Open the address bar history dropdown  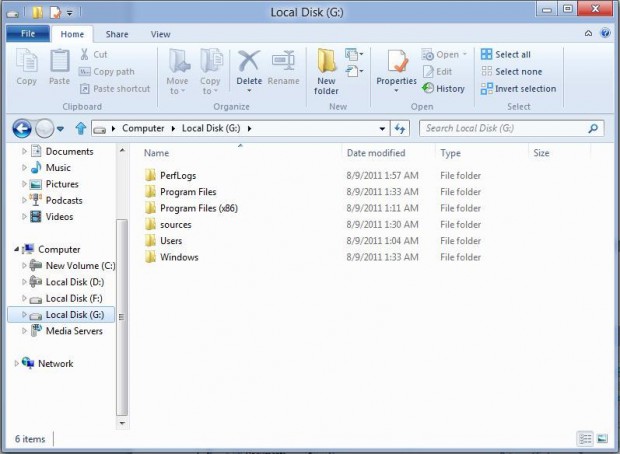(x=382, y=128)
